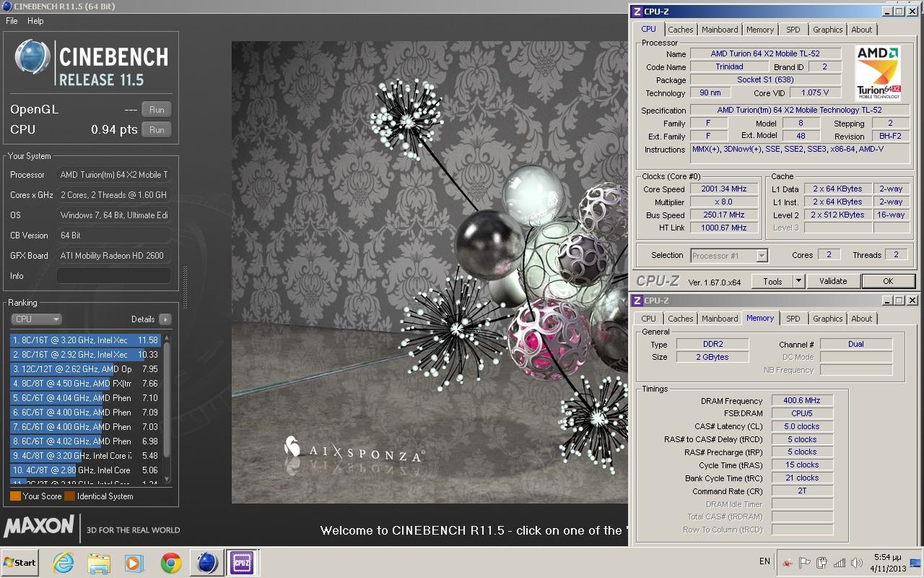The image size is (924, 578).
Task: Click the Details arrow button in Ranking
Action: tap(165, 319)
